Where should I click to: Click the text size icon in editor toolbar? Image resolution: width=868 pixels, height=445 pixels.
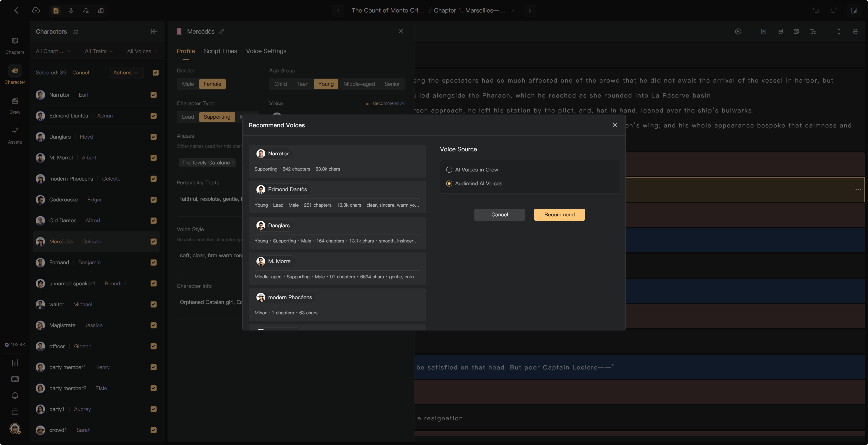(813, 31)
